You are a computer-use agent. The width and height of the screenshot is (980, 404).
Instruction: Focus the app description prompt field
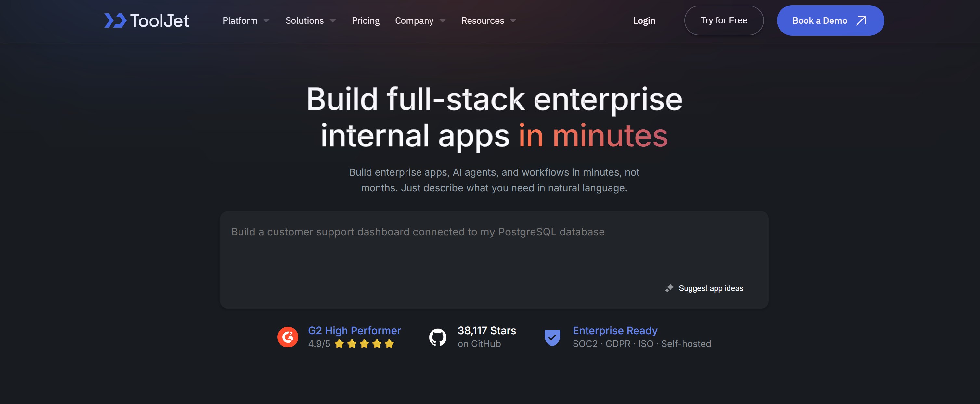(x=494, y=259)
